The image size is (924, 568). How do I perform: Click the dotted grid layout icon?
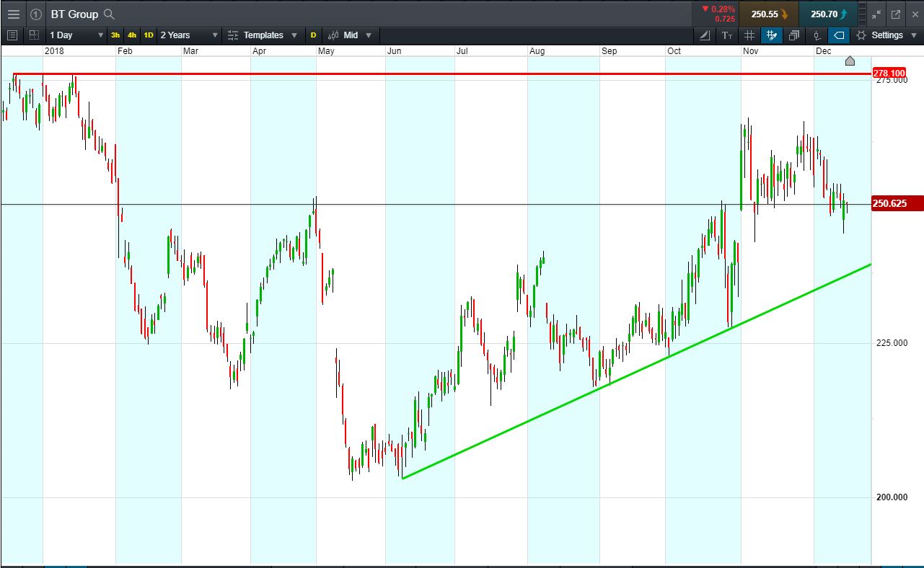pyautogui.click(x=34, y=35)
